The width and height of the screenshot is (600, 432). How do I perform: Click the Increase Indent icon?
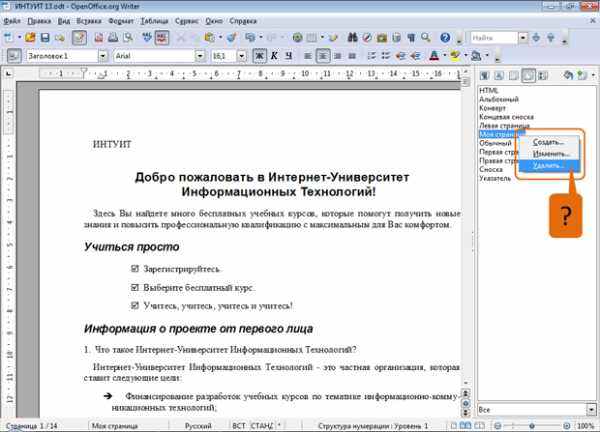point(415,56)
